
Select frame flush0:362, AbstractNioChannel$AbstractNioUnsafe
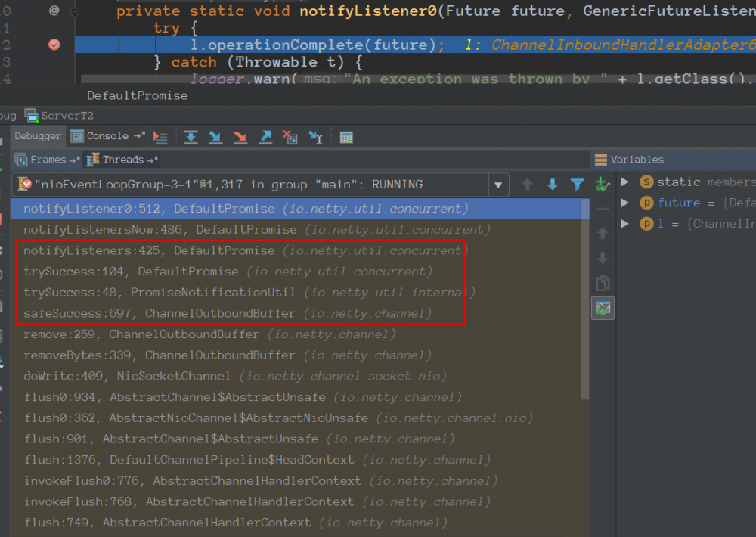tap(296, 417)
